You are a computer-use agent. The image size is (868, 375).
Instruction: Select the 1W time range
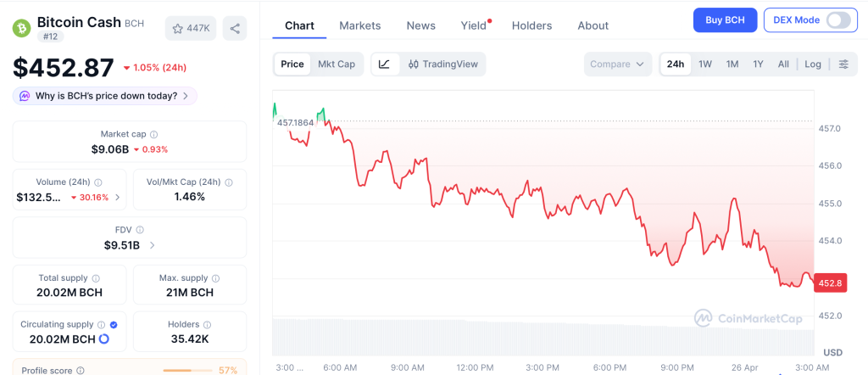point(705,64)
